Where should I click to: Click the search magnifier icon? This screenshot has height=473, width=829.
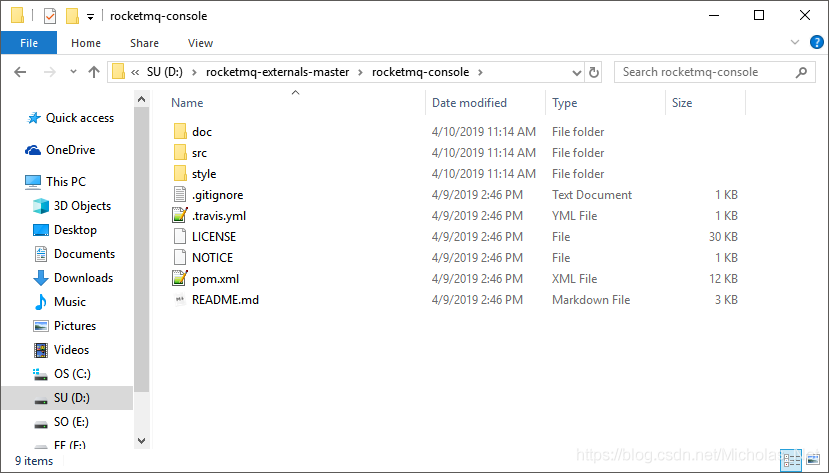tap(801, 72)
